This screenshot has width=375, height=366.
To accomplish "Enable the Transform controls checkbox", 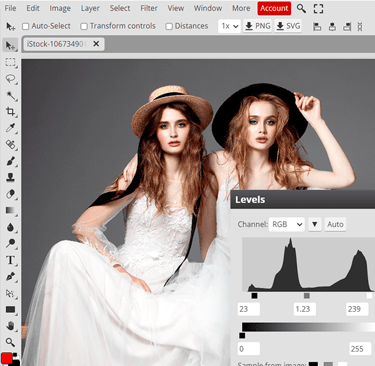I will (84, 26).
